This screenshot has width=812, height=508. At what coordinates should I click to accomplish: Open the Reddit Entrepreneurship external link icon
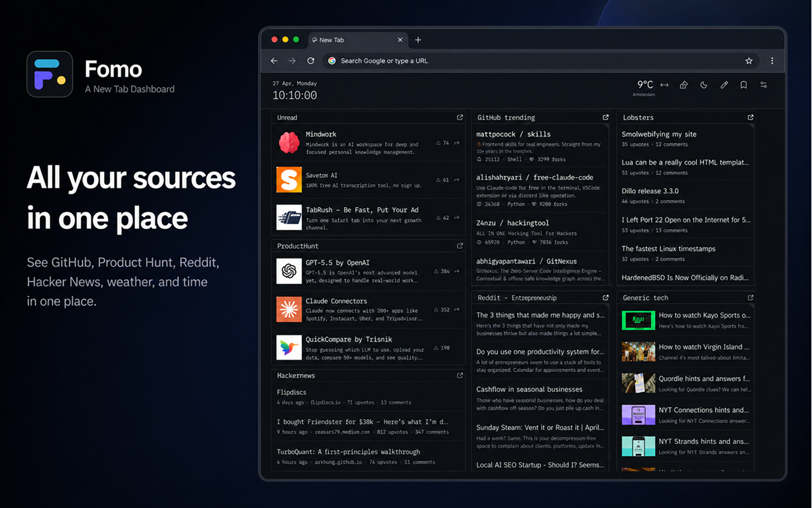pyautogui.click(x=605, y=297)
